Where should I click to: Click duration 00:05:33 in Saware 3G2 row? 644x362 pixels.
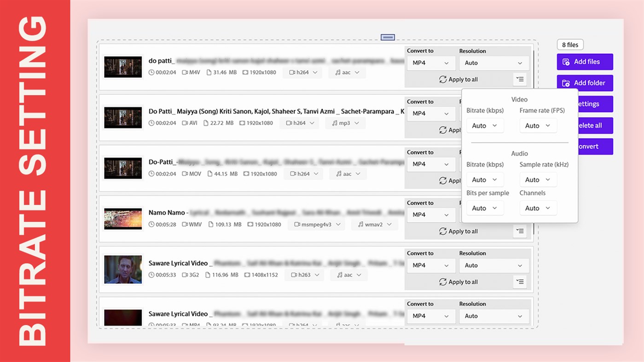(166, 275)
